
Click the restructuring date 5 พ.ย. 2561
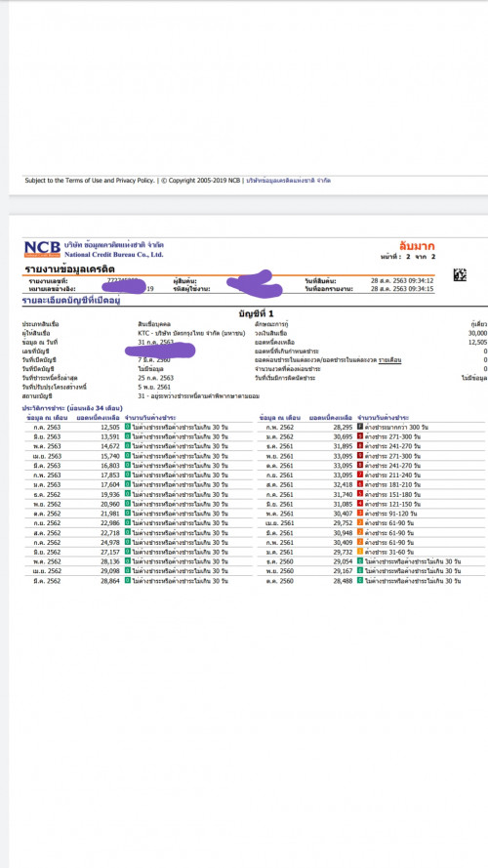(154, 387)
